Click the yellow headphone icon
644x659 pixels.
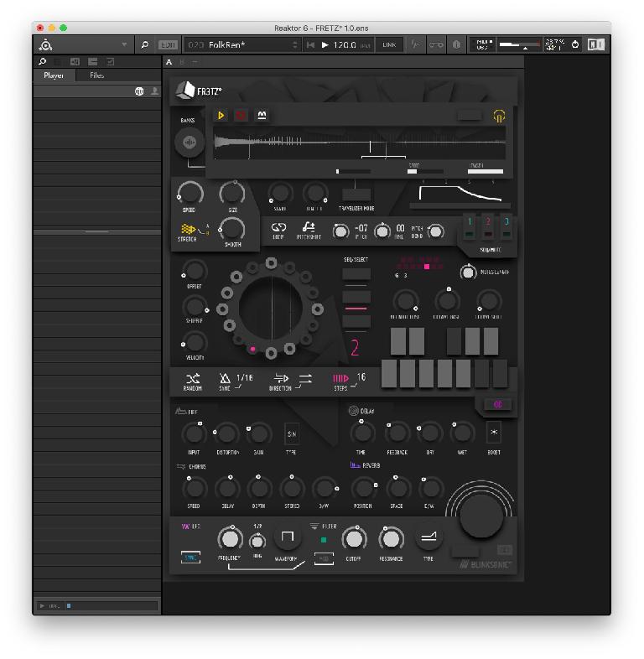pyautogui.click(x=499, y=116)
